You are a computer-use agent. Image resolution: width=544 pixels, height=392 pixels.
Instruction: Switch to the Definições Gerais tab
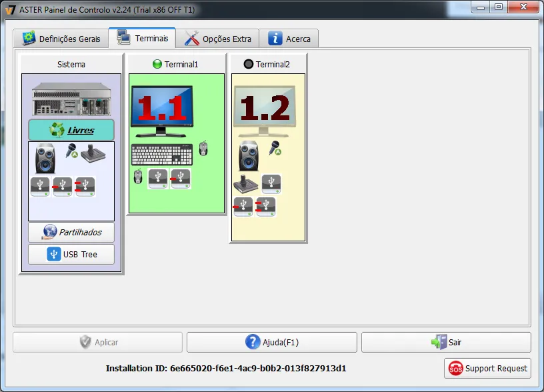(61, 39)
